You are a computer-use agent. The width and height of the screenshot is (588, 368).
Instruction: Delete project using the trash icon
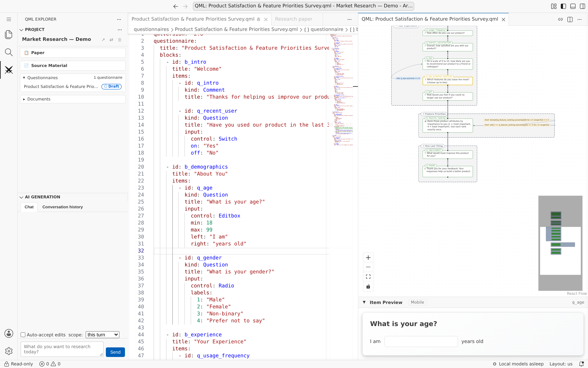(120, 40)
